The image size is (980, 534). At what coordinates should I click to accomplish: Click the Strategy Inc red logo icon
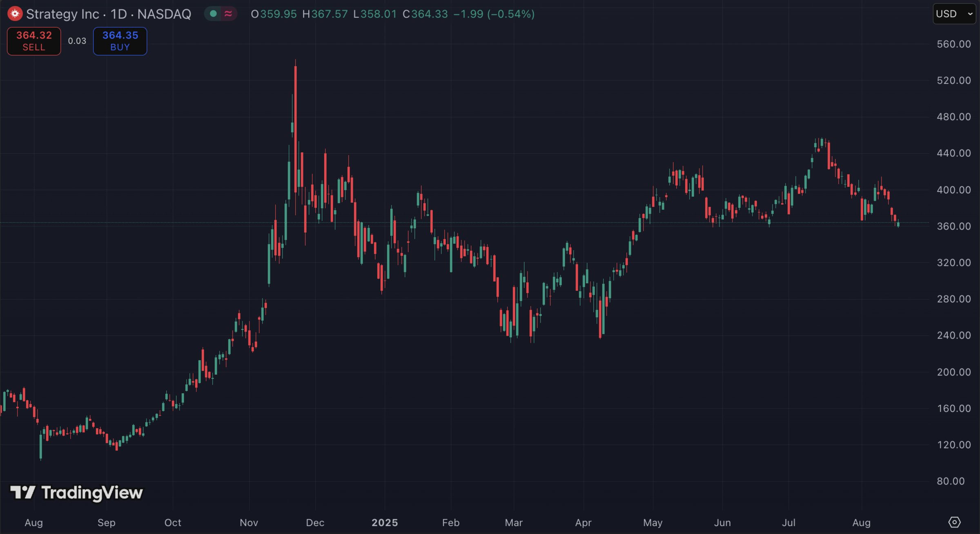(x=15, y=14)
